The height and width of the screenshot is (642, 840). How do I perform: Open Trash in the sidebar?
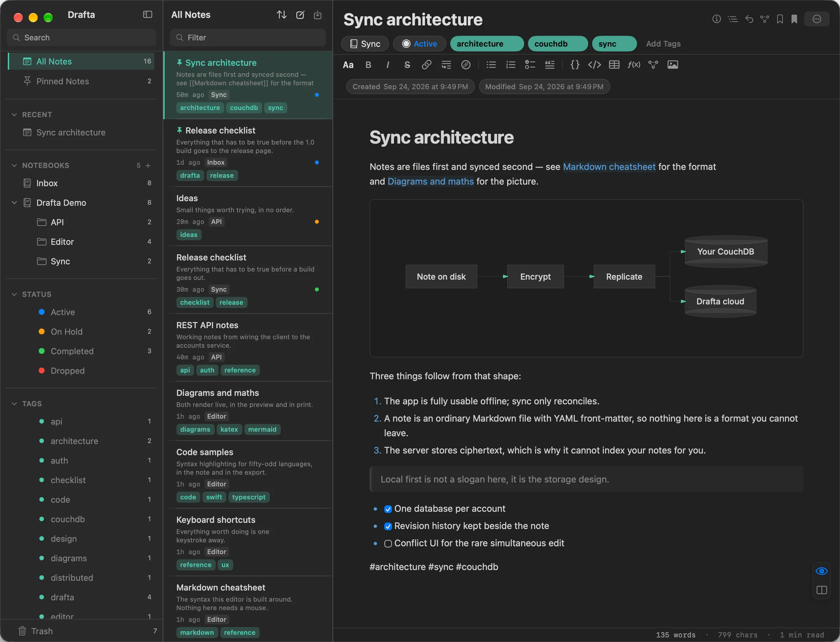(81, 631)
